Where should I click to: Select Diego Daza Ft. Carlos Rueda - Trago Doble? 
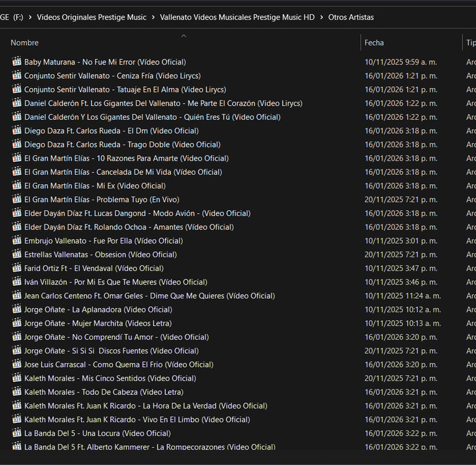pyautogui.click(x=122, y=144)
